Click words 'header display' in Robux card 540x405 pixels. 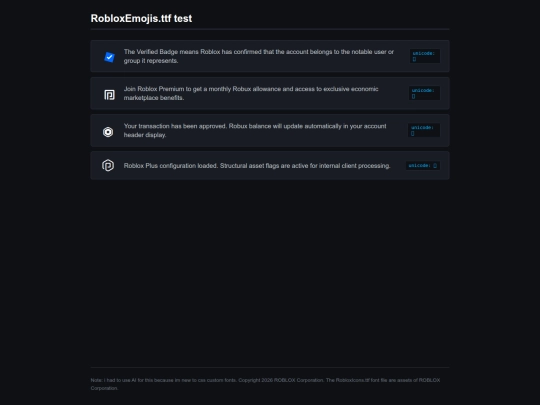click(145, 135)
